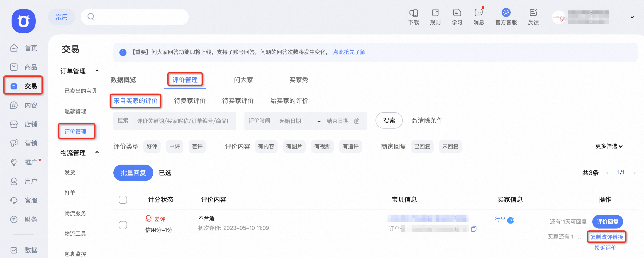644x258 pixels.
Task: Collapse the 物流管理 section
Action: [97, 152]
